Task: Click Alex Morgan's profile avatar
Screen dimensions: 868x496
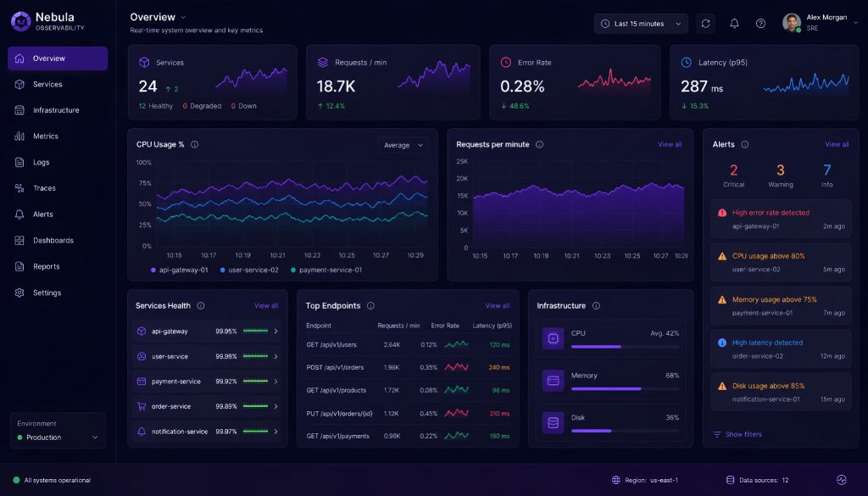Action: (x=792, y=23)
